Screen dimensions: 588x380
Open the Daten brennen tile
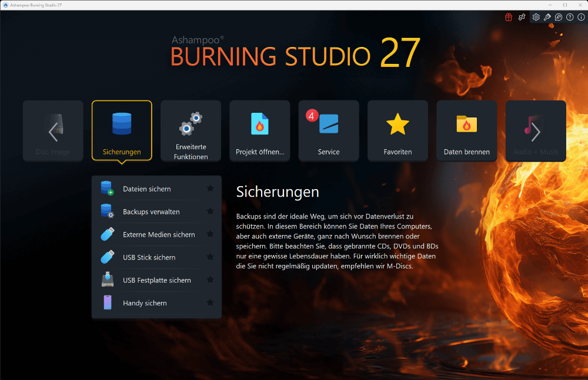[466, 131]
